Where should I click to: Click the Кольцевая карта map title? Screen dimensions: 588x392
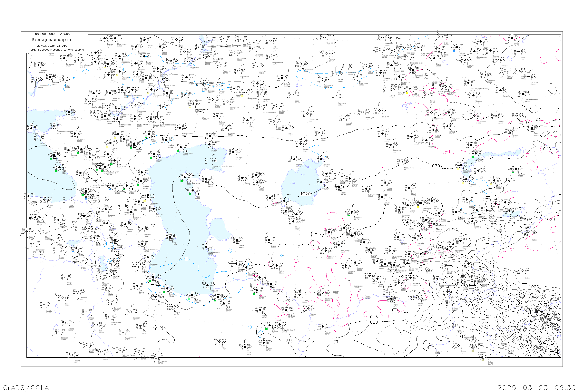(51, 40)
